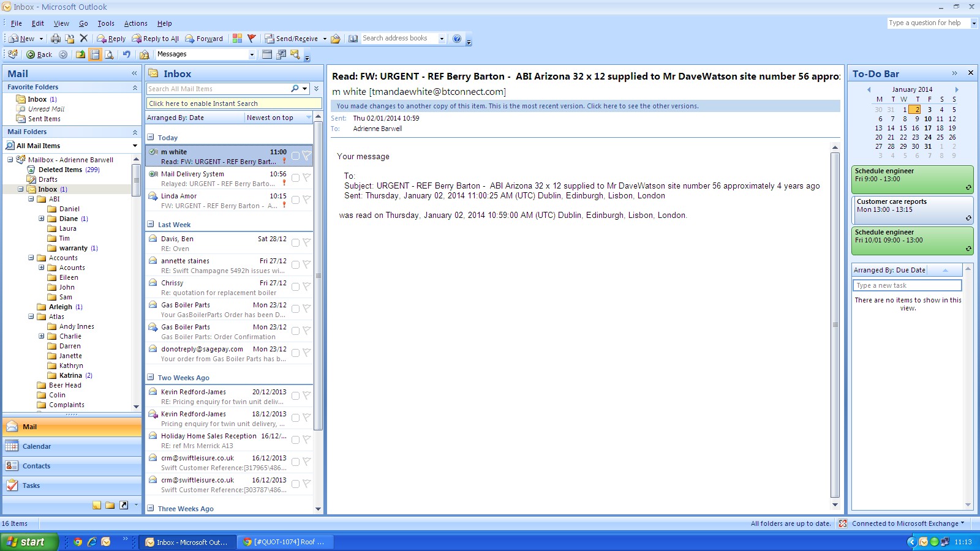Collapse the Today group in message list
980x551 pixels.
pos(151,137)
